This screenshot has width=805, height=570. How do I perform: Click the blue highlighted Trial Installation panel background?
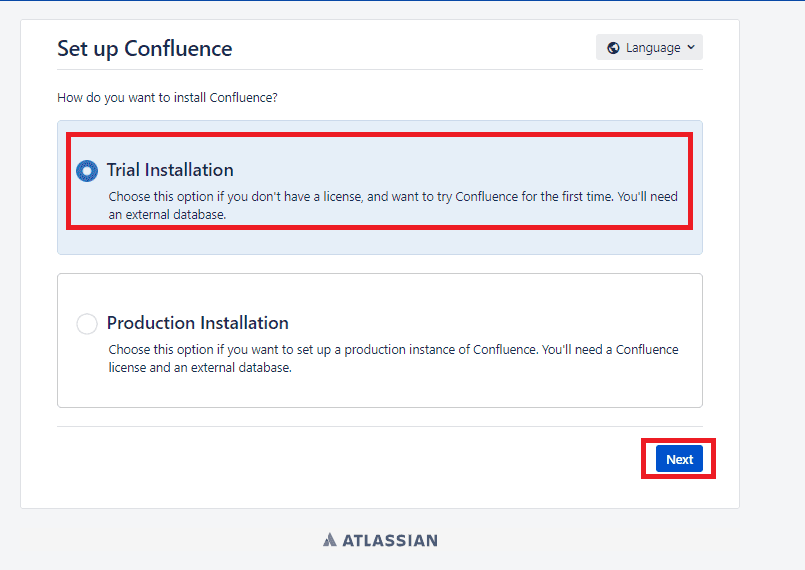click(x=400, y=241)
